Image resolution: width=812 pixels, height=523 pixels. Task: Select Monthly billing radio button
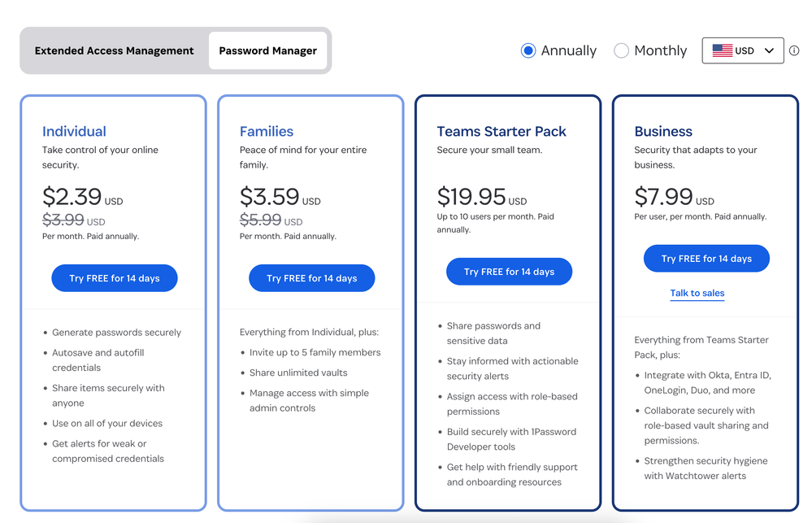tap(622, 50)
